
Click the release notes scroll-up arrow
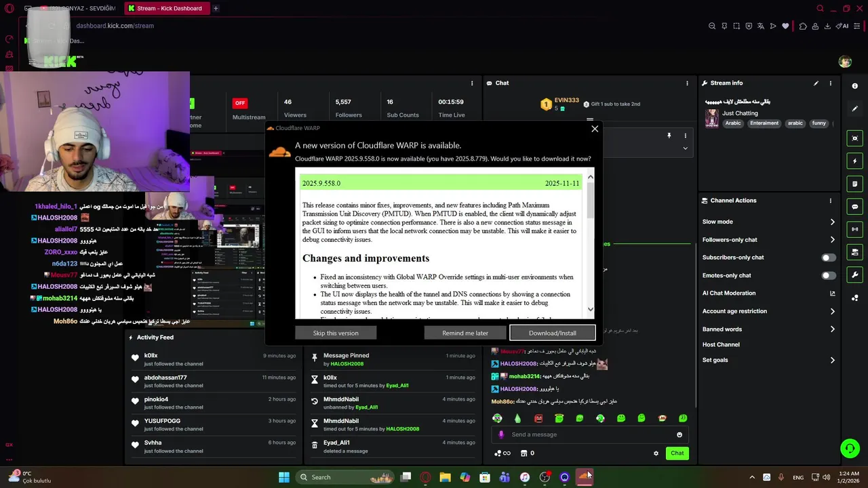click(x=590, y=177)
